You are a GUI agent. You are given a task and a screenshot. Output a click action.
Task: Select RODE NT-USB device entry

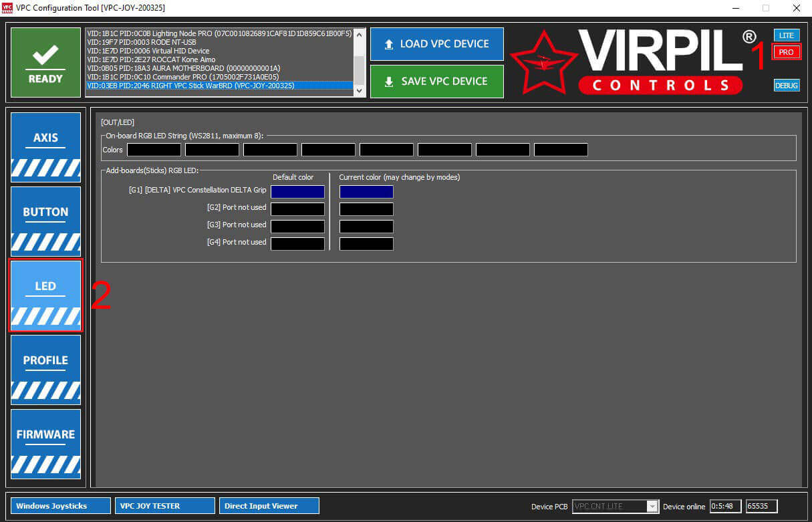pos(219,41)
